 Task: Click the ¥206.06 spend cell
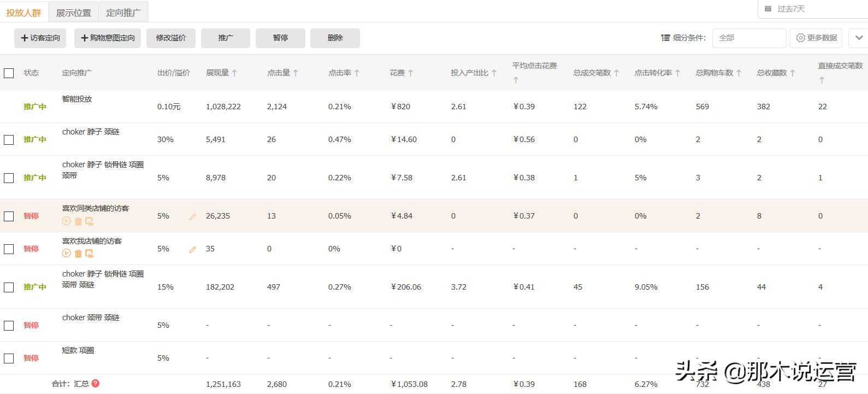406,287
